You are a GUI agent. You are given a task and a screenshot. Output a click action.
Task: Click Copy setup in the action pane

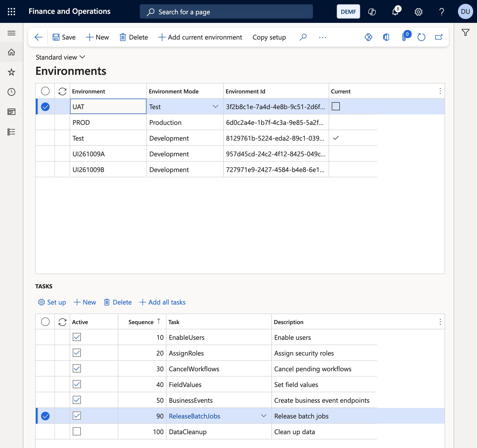click(269, 37)
